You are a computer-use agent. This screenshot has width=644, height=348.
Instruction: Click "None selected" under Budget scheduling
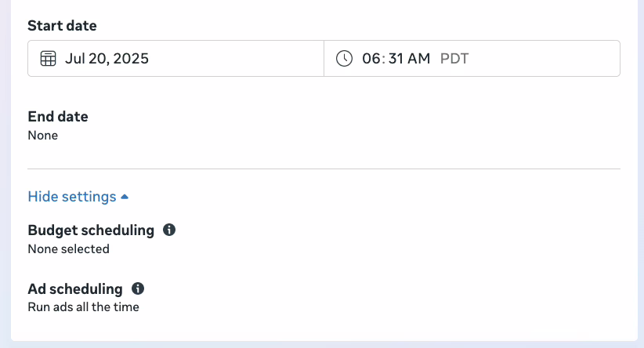(68, 249)
